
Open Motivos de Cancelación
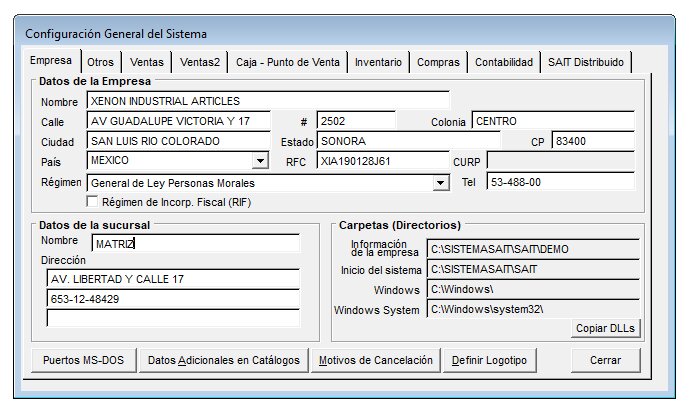[376, 360]
